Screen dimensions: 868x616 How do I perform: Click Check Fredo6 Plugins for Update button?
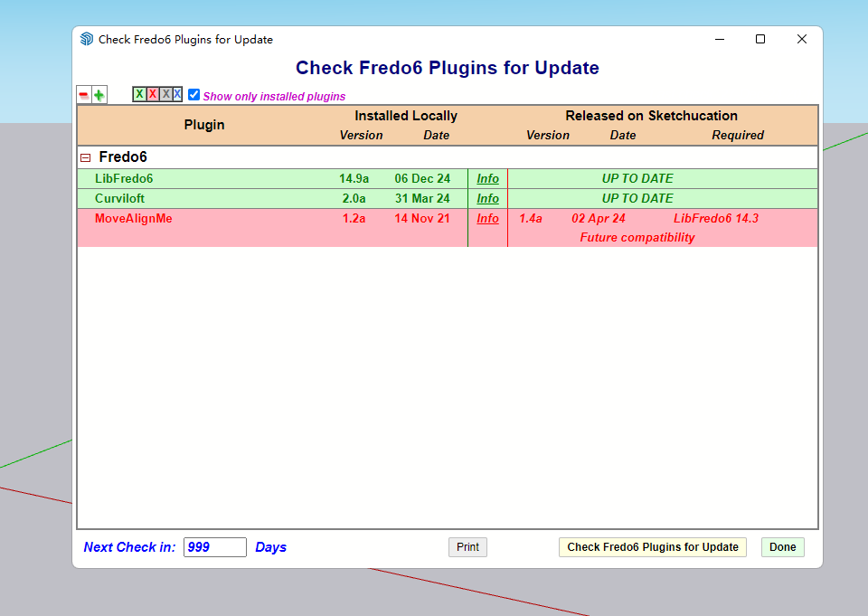(x=652, y=547)
